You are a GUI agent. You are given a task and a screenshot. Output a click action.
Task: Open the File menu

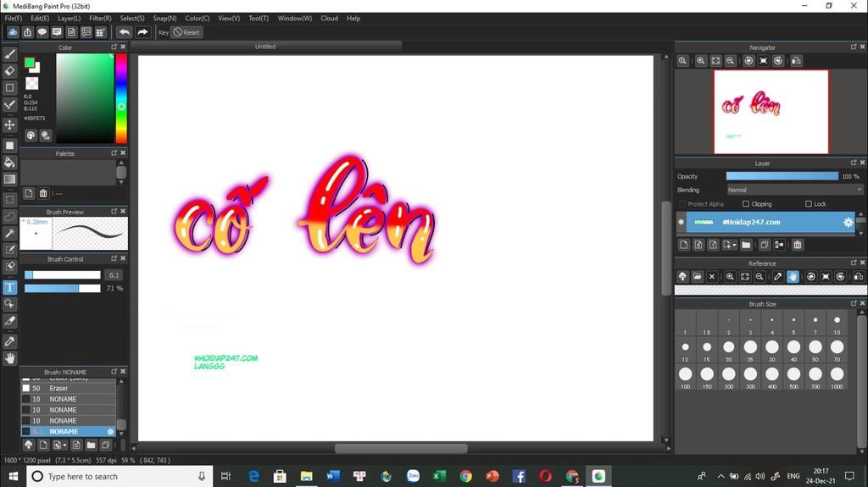click(14, 19)
